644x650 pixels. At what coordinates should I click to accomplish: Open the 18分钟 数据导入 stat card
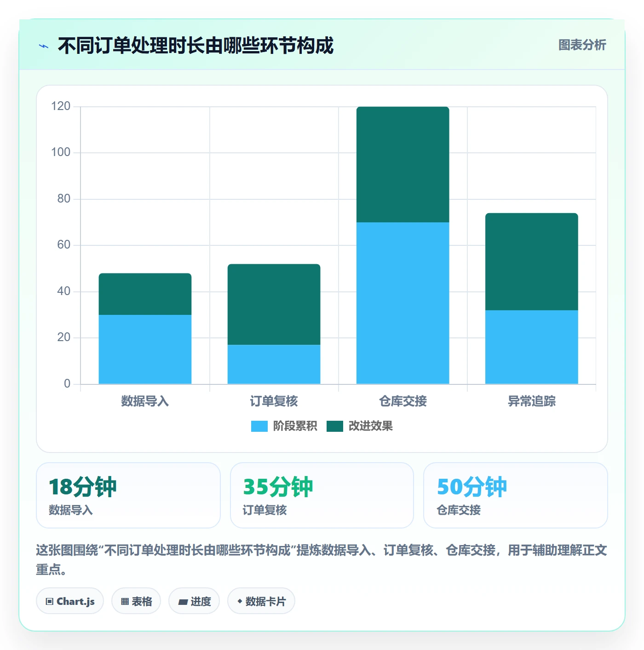128,495
